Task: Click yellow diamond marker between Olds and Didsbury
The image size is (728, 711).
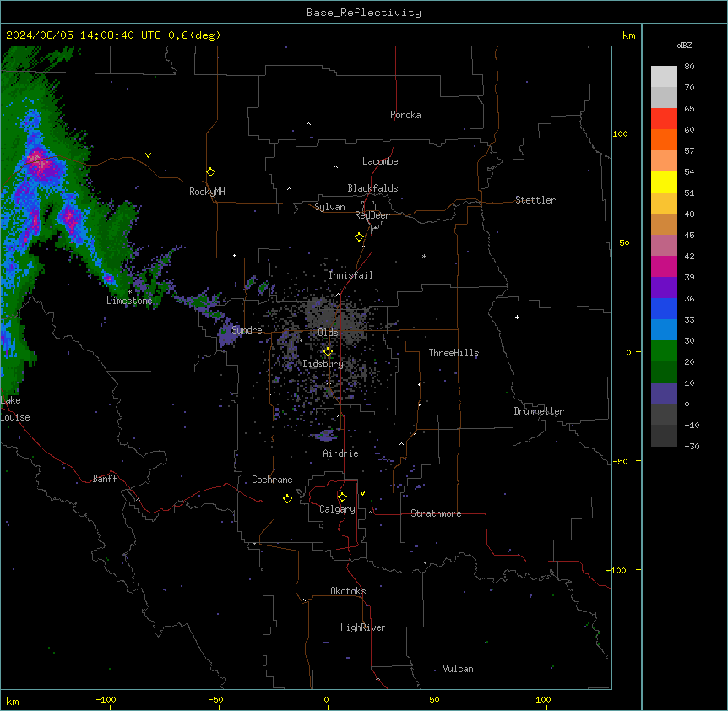Action: pos(328,352)
